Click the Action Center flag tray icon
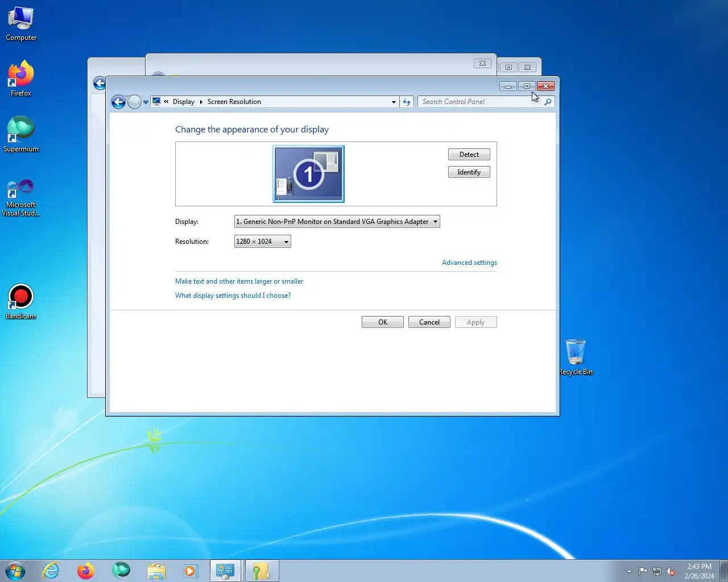 (x=643, y=571)
